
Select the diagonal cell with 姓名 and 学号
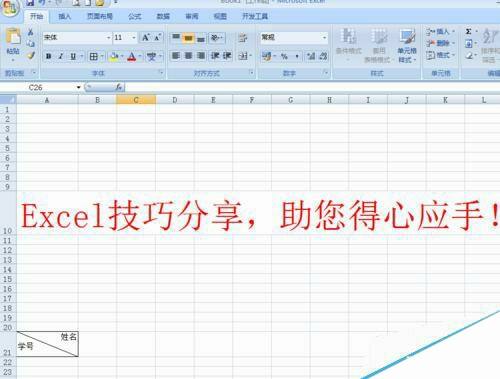tap(47, 344)
